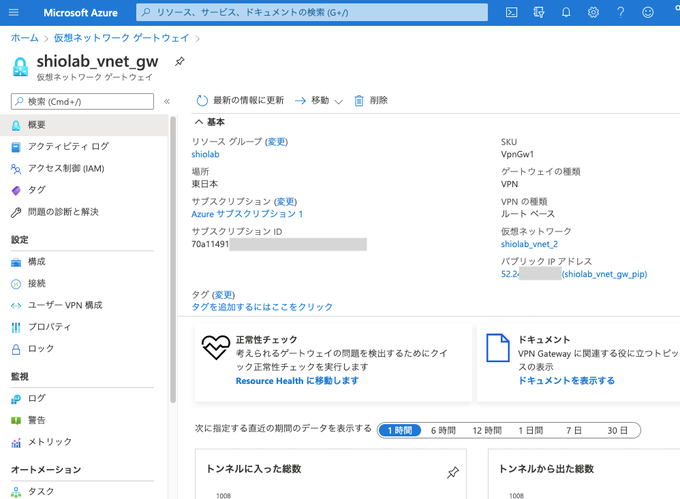
Task: Open the 移動 dropdown
Action: pos(319,101)
